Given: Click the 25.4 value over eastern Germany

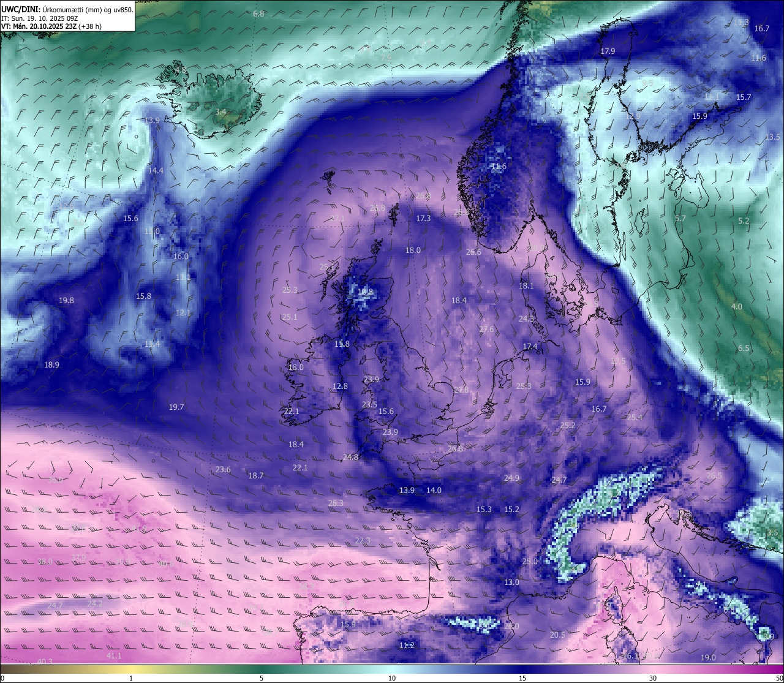Looking at the screenshot, I should tap(635, 418).
